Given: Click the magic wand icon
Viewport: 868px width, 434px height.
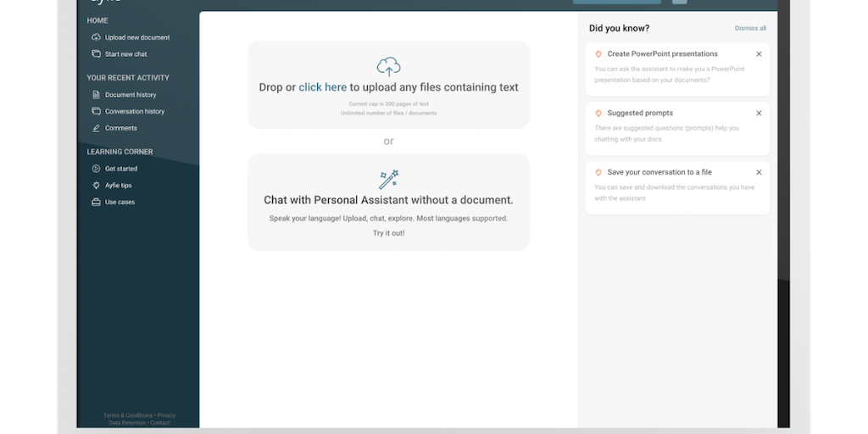Looking at the screenshot, I should pos(388,179).
